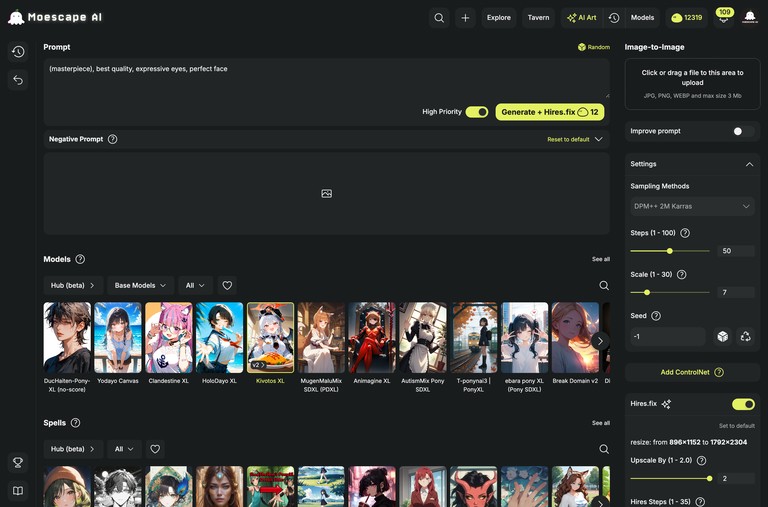The width and height of the screenshot is (768, 507).
Task: Click the Generate + Hires.fix button
Action: coord(549,112)
